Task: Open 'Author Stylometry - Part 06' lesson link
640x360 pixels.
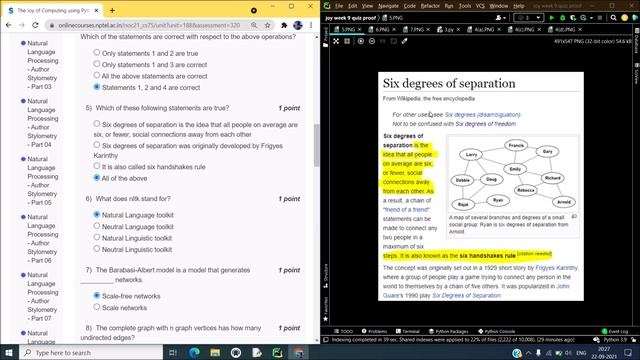Action: (42, 238)
